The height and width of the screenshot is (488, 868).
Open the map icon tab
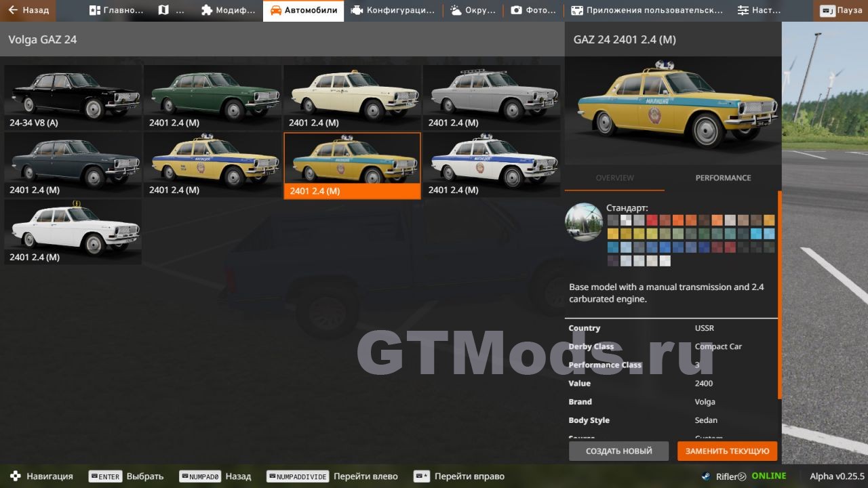click(172, 10)
